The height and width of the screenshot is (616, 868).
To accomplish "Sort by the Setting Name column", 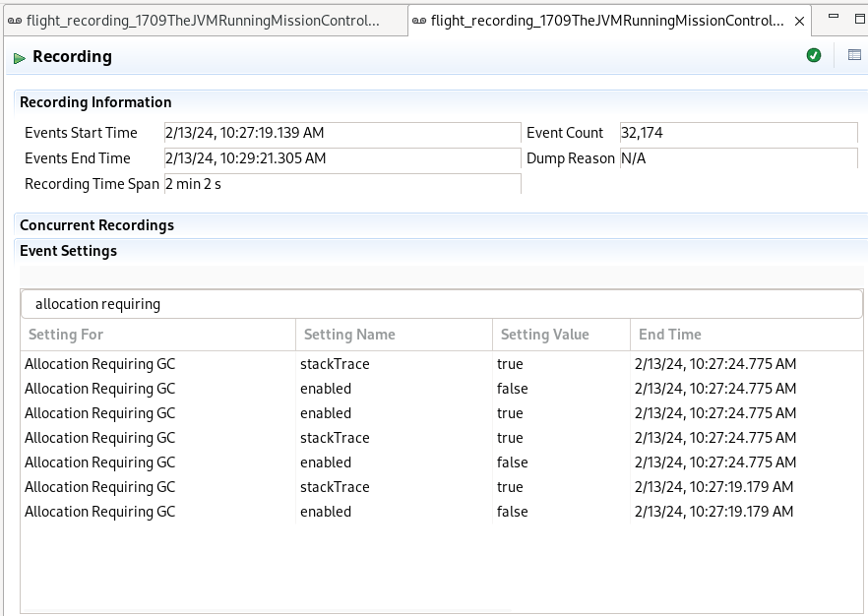I will pyautogui.click(x=394, y=335).
